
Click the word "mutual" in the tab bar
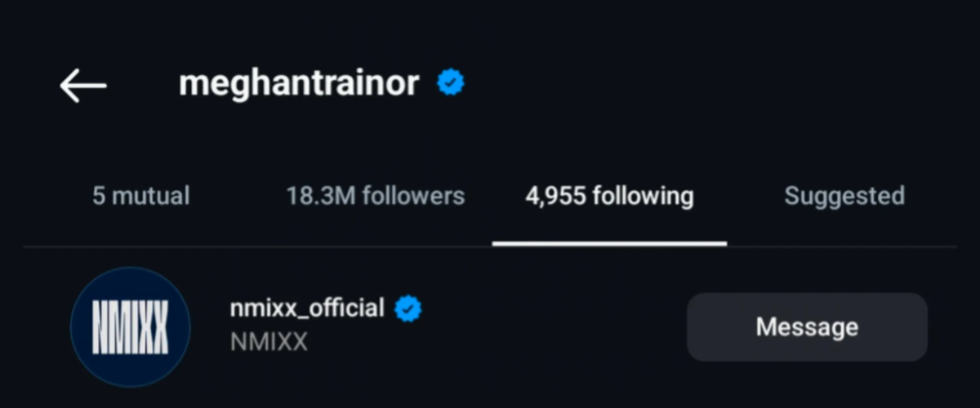click(153, 196)
